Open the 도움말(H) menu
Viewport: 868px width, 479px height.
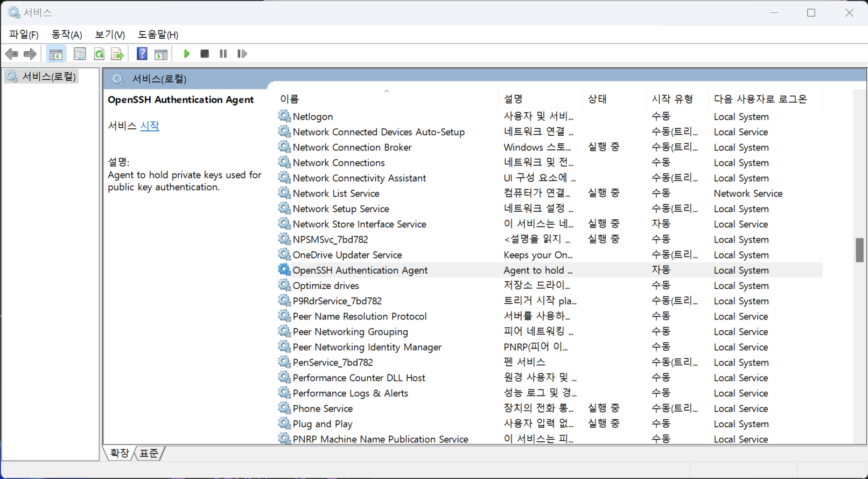point(158,34)
